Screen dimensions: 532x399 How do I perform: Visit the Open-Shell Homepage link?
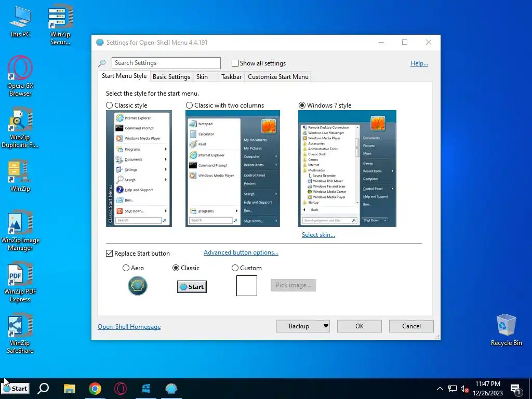[129, 327]
